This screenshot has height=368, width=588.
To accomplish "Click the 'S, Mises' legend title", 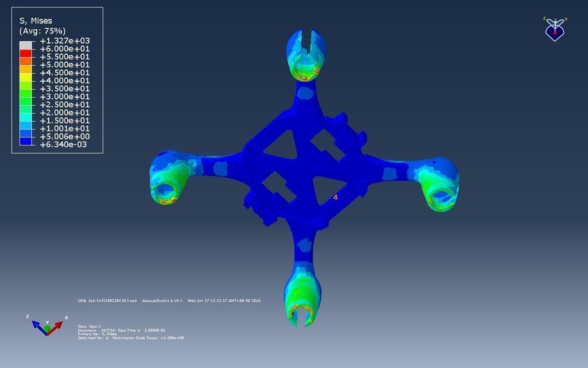I will click(36, 20).
